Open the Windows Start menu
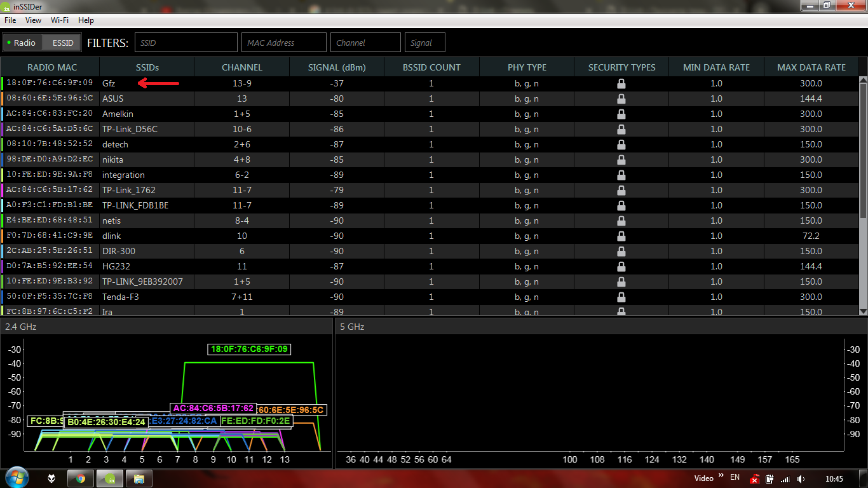 coord(17,477)
